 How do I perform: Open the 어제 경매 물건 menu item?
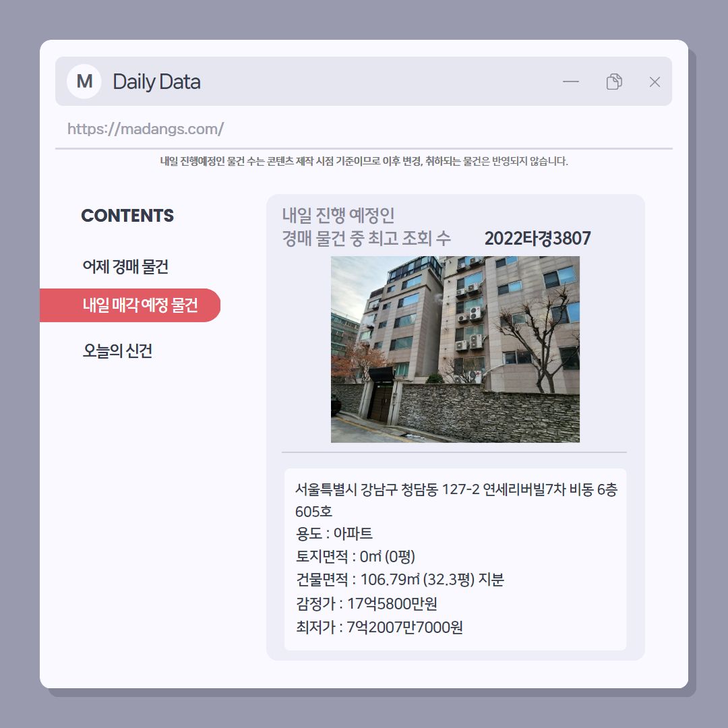(x=125, y=266)
